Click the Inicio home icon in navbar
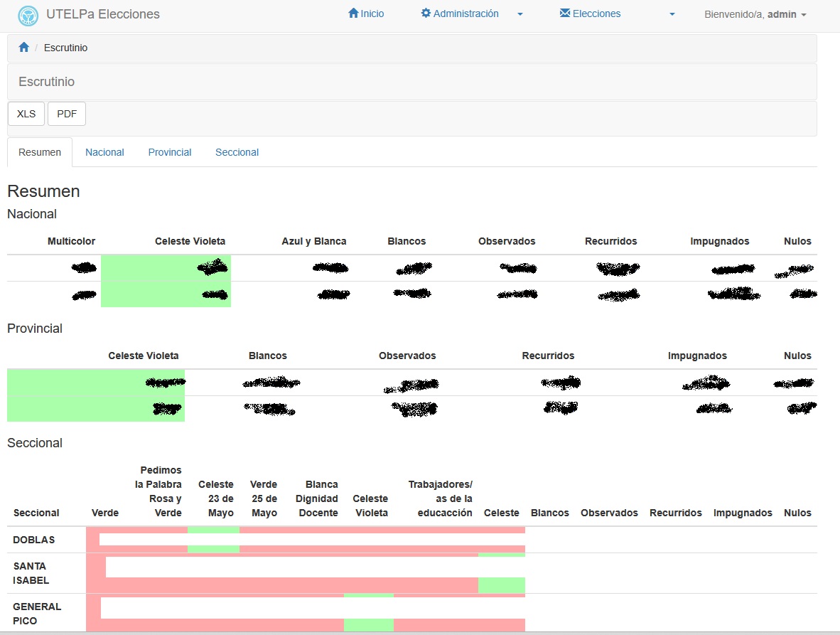Screen dimensions: 840x635 click(x=353, y=14)
